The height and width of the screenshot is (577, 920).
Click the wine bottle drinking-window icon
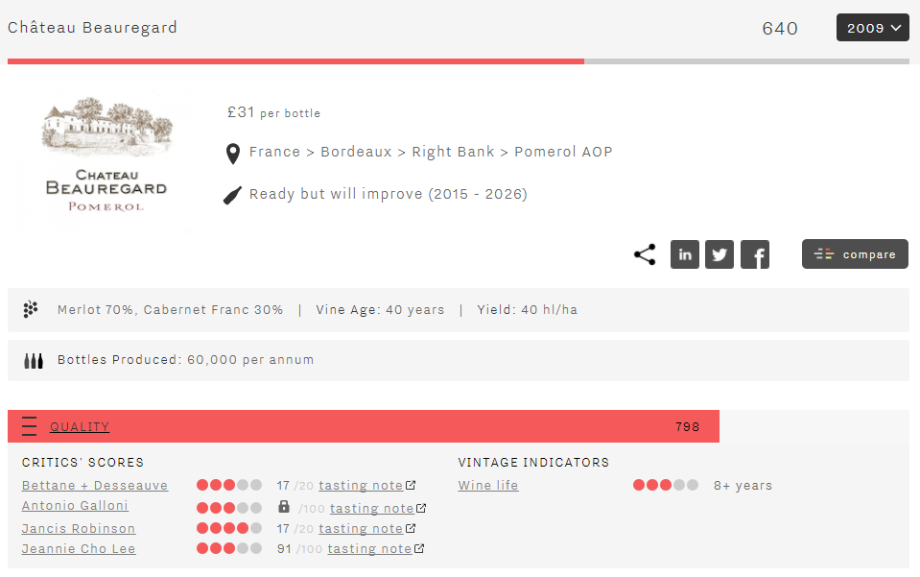232,195
